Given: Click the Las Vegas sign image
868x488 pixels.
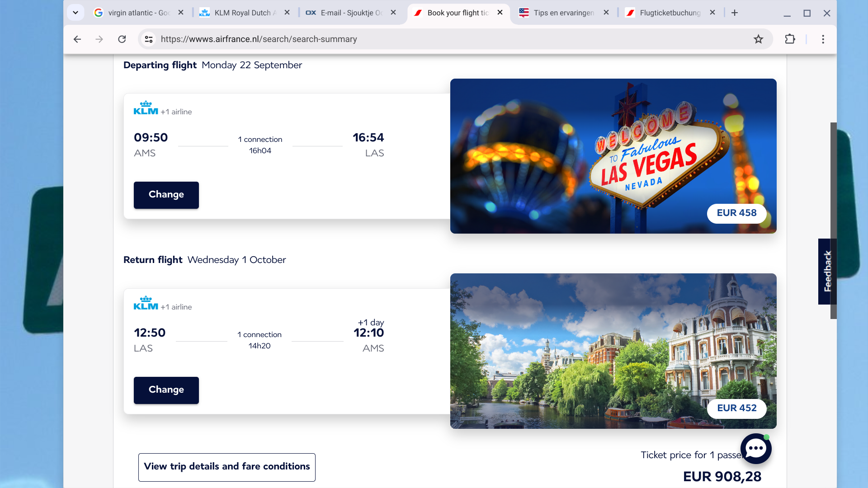Looking at the screenshot, I should pos(613,156).
